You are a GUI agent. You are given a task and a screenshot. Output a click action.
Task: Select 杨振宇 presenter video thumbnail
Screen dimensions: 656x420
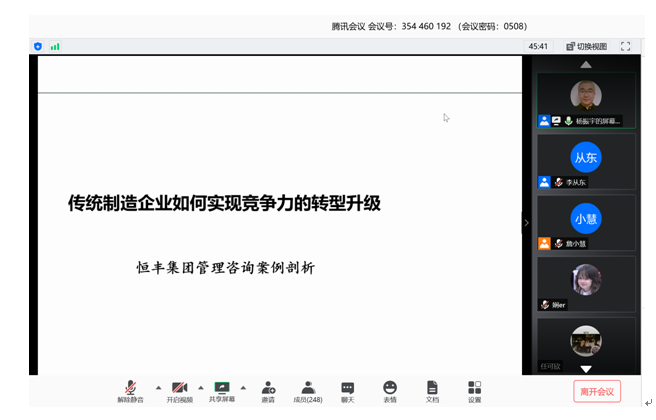coord(586,100)
